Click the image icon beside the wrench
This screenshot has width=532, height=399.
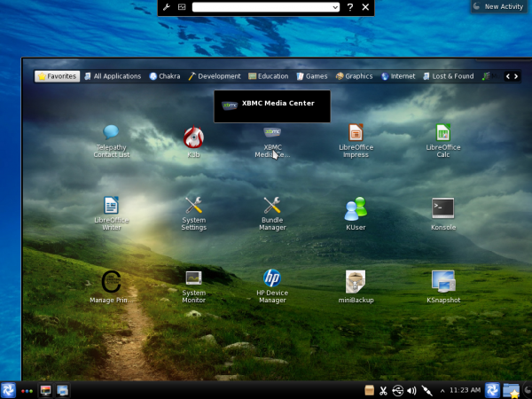(x=182, y=7)
